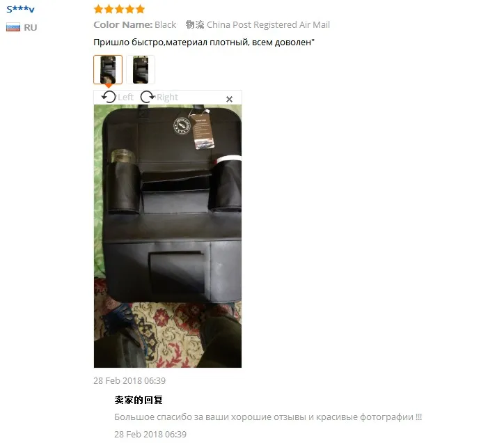This screenshot has height=443, width=504.
Task: Click the rotate Left arrow icon
Action: [109, 97]
